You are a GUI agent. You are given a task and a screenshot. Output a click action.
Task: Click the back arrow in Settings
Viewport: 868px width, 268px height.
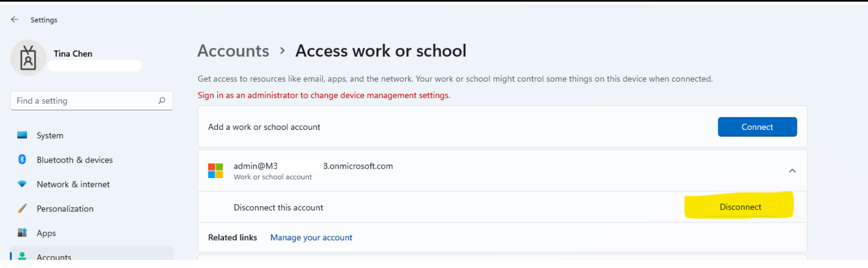[x=14, y=19]
